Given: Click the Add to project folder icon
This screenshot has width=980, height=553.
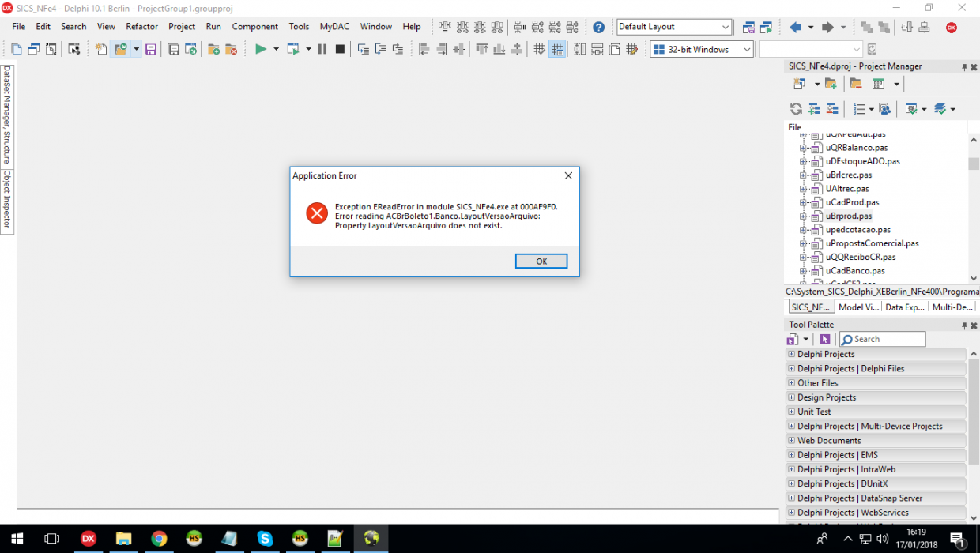Looking at the screenshot, I should point(213,49).
